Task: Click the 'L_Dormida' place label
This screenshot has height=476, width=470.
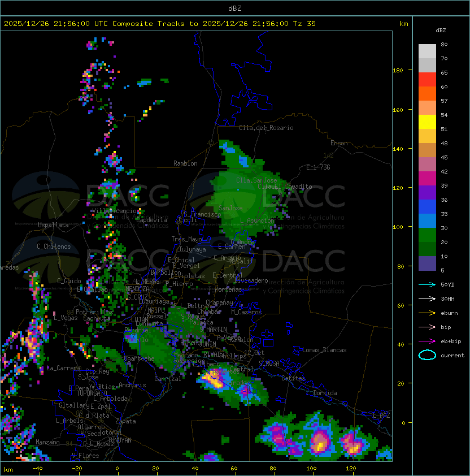Action: [x=321, y=393]
